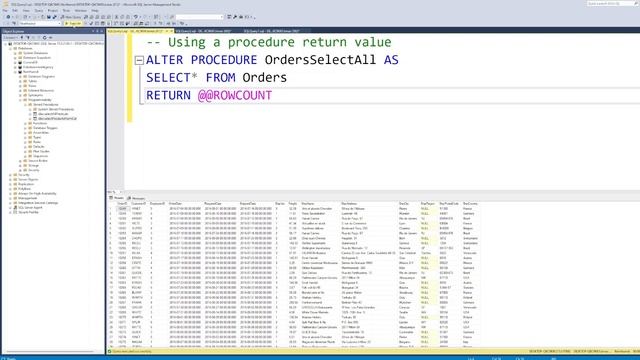Open the Tools menu

pyautogui.click(x=66, y=11)
